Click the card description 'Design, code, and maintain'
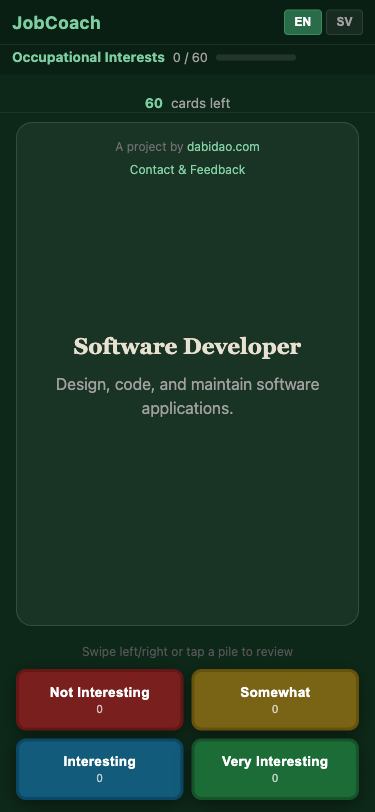Screen dimensions: 375x812 [188, 396]
